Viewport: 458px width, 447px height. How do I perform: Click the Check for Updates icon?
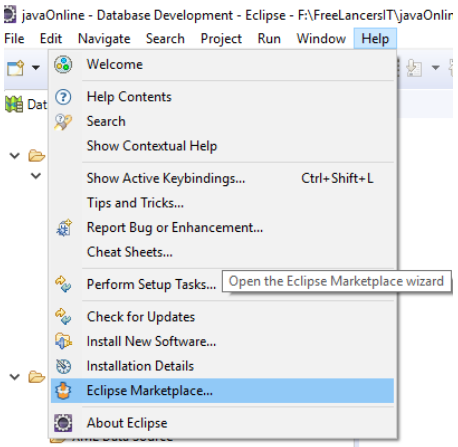(x=63, y=316)
